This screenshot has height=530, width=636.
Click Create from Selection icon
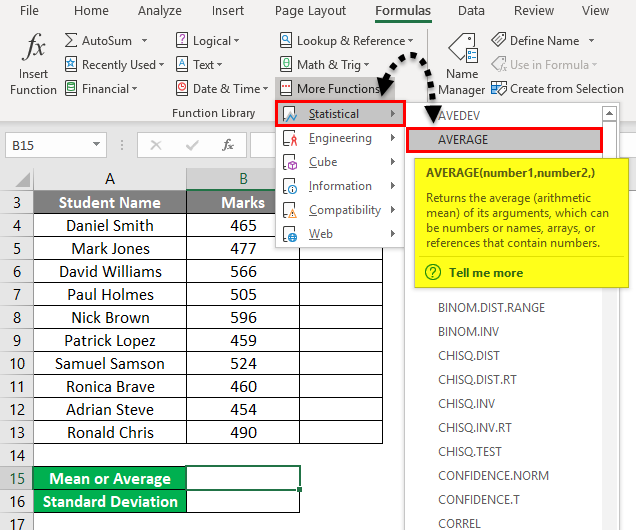(x=498, y=88)
